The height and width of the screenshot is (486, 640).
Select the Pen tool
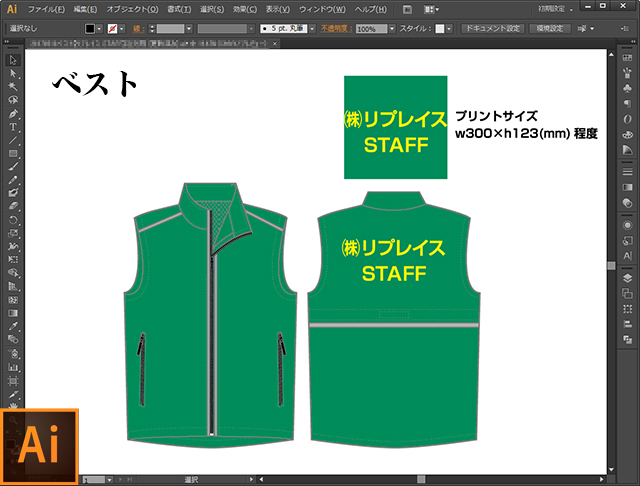(13, 113)
